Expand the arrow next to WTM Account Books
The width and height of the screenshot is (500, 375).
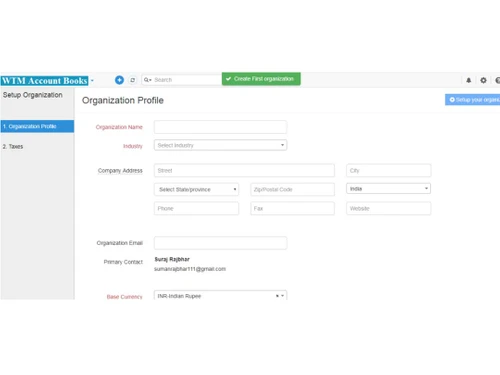point(92,81)
